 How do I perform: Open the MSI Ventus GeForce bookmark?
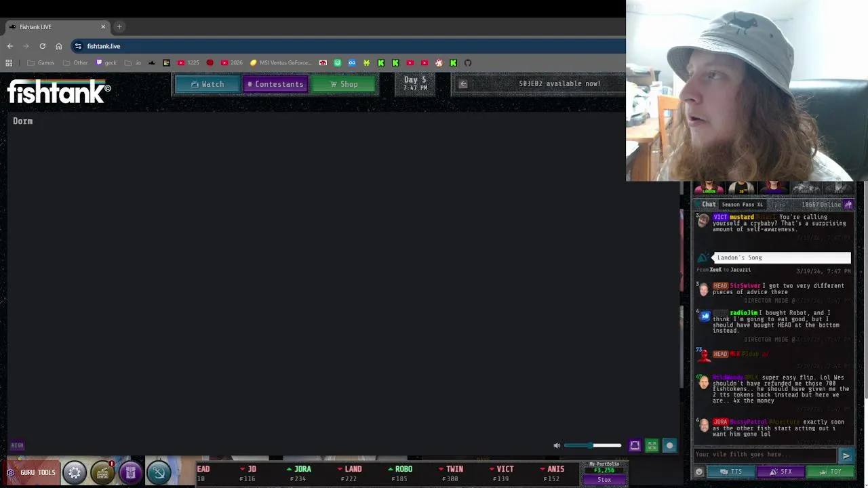281,63
